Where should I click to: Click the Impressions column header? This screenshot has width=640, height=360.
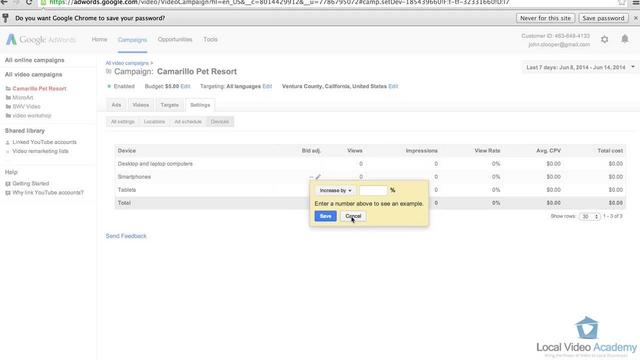422,151
